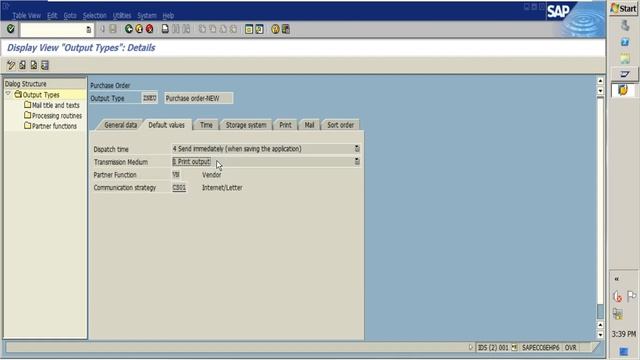Click the Generate shortcut icon
The width and height of the screenshot is (640, 360).
[259, 29]
